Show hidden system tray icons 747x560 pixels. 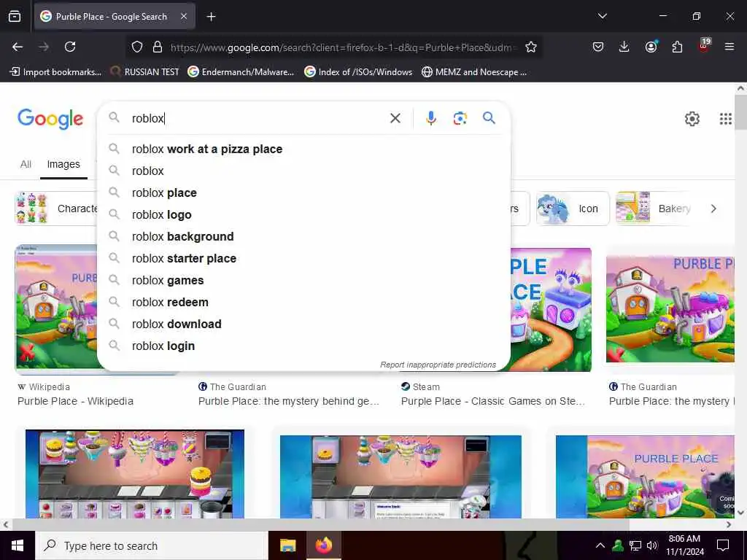[x=600, y=545]
